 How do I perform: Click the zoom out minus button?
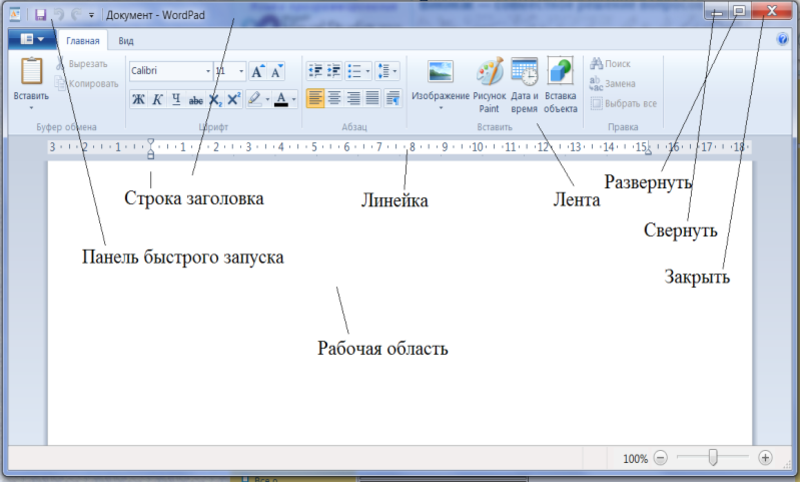pyautogui.click(x=660, y=458)
